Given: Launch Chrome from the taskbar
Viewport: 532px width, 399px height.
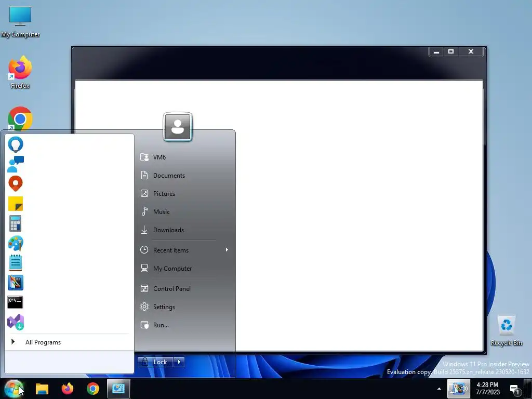Looking at the screenshot, I should [93, 389].
